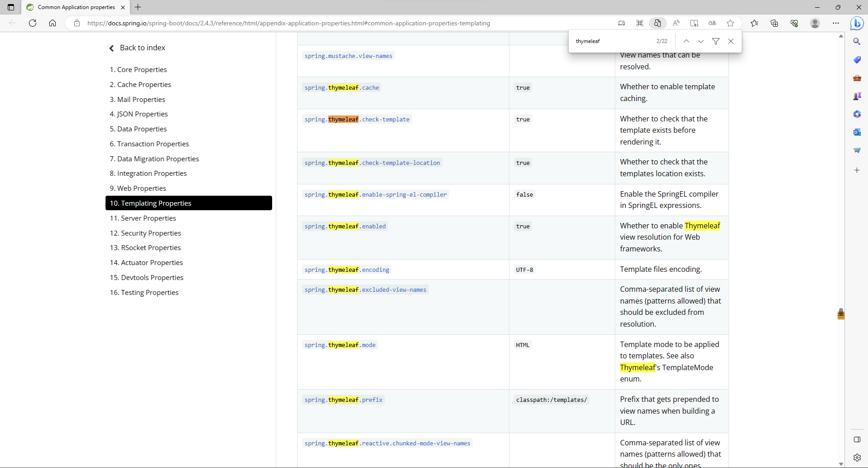Add a new sidebar app
This screenshot has height=468, width=868.
[857, 170]
